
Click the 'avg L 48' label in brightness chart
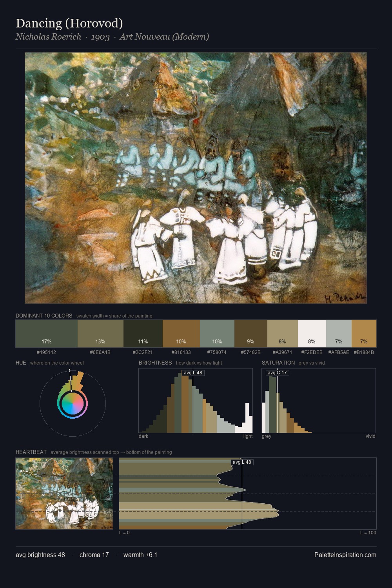193,373
